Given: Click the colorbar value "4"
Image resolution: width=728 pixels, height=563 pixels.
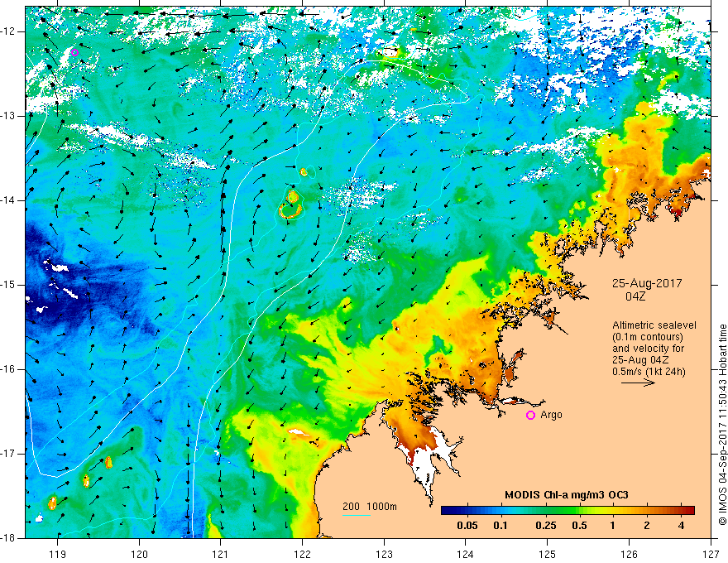Looking at the screenshot, I should [x=681, y=526].
